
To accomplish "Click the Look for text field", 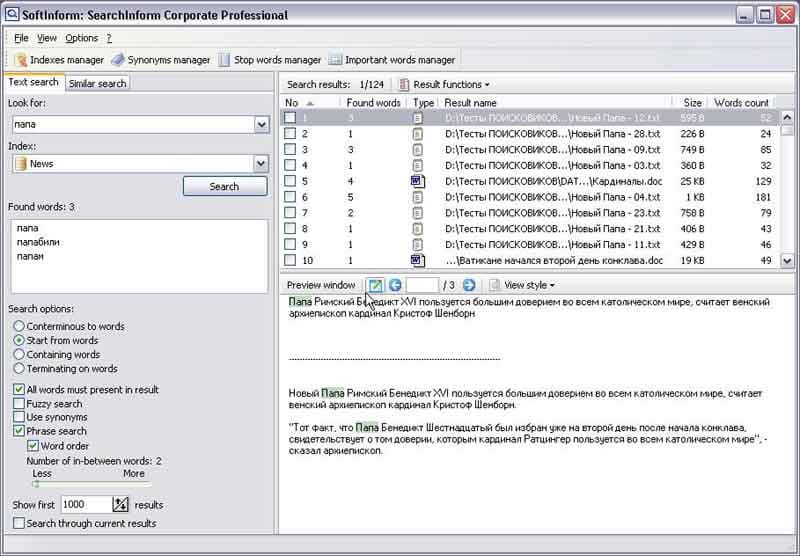I will click(x=134, y=124).
